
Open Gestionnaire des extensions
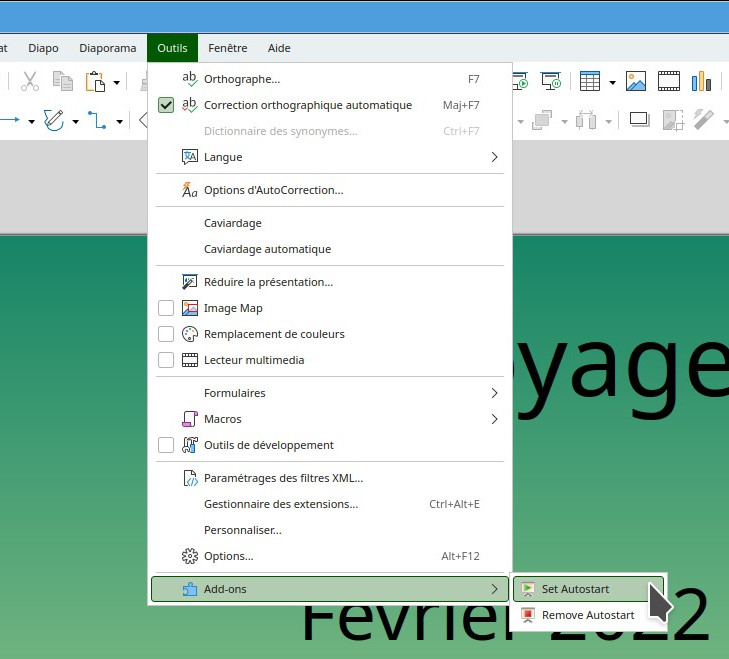[330, 504]
